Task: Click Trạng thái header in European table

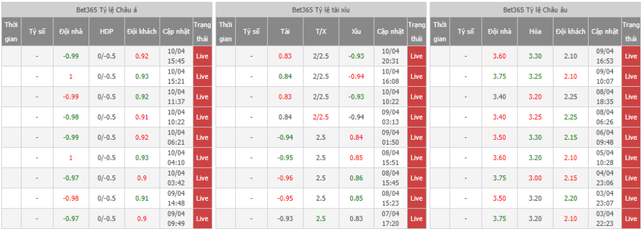Action: (x=630, y=31)
